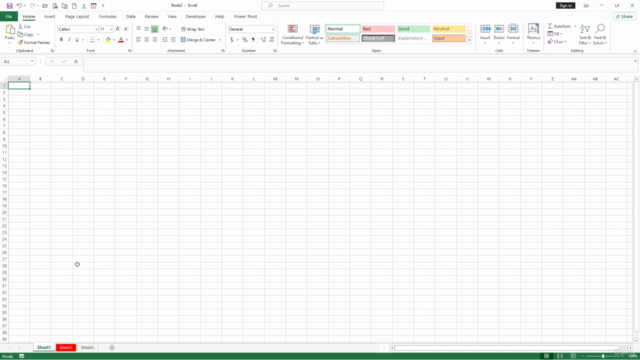Expand the Merge & Center dropdown arrow

click(220, 40)
